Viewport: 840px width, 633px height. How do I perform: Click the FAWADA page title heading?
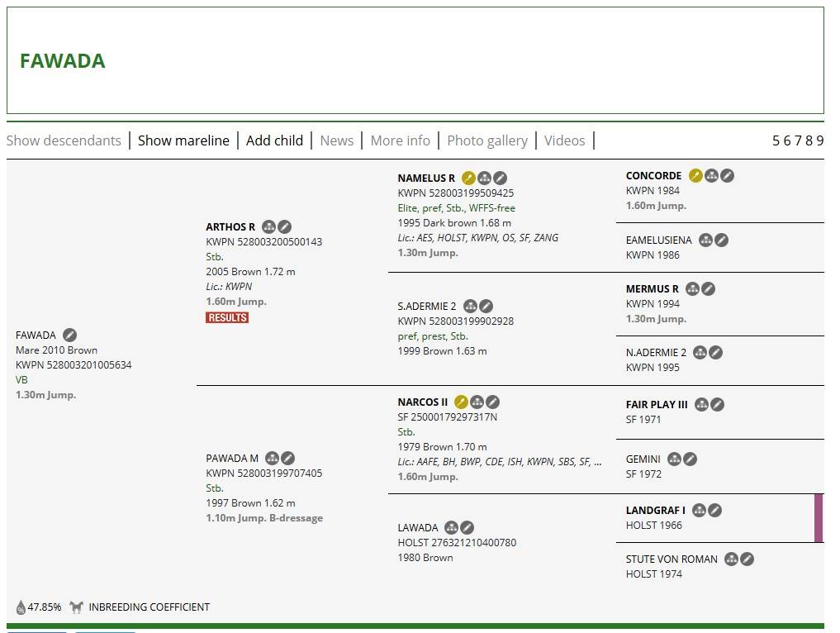(x=63, y=61)
